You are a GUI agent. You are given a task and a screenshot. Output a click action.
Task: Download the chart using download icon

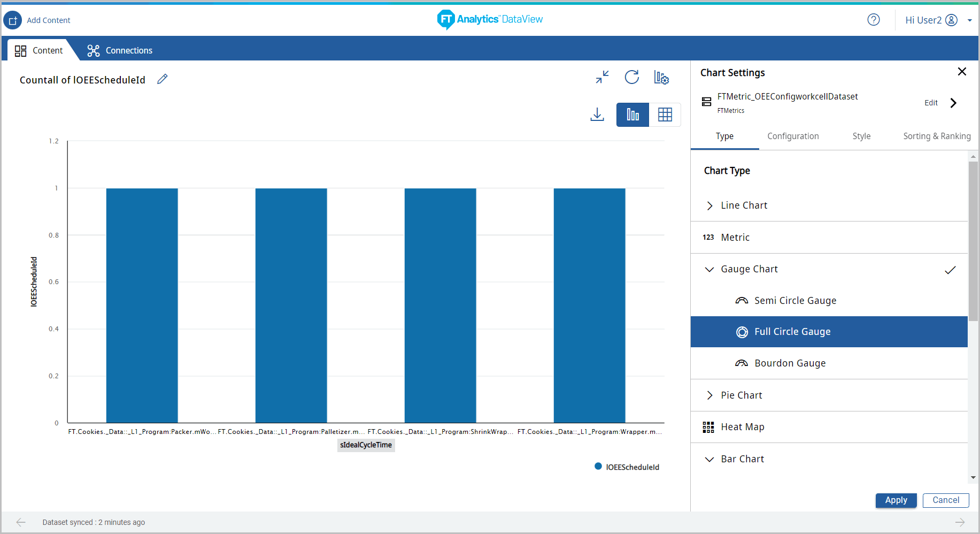pos(597,115)
